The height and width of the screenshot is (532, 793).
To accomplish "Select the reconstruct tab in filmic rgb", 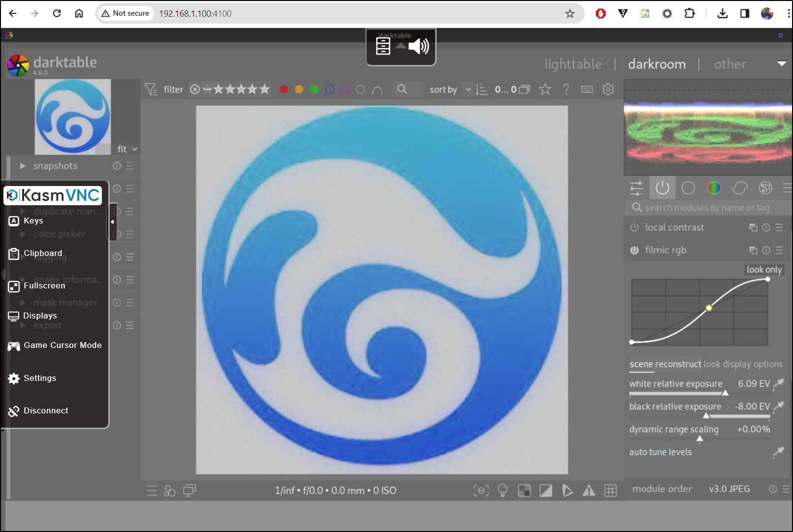I will click(x=678, y=364).
